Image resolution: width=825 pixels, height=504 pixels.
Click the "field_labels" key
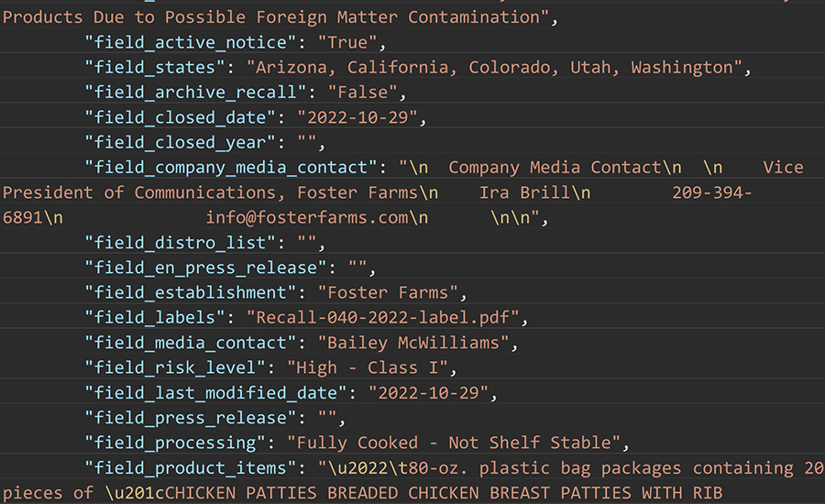155,317
